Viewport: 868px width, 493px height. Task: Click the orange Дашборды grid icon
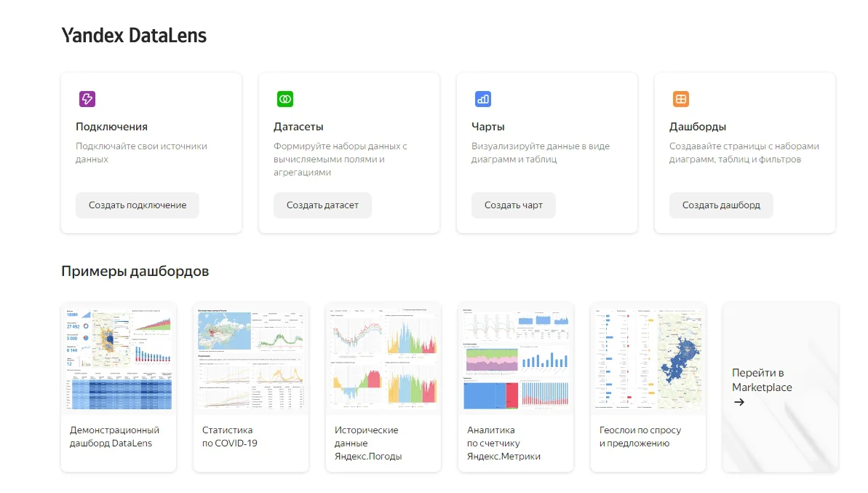pos(681,99)
